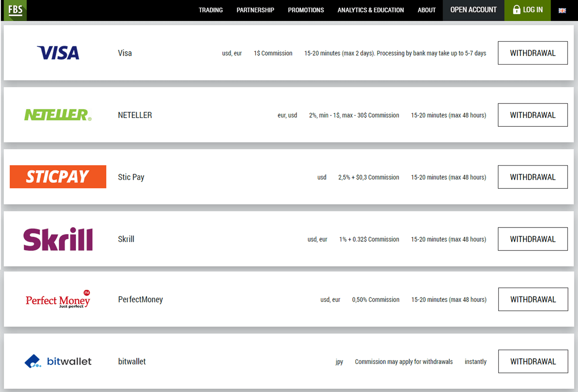Open the Analytics & Education menu
This screenshot has height=392, width=578.
371,10
